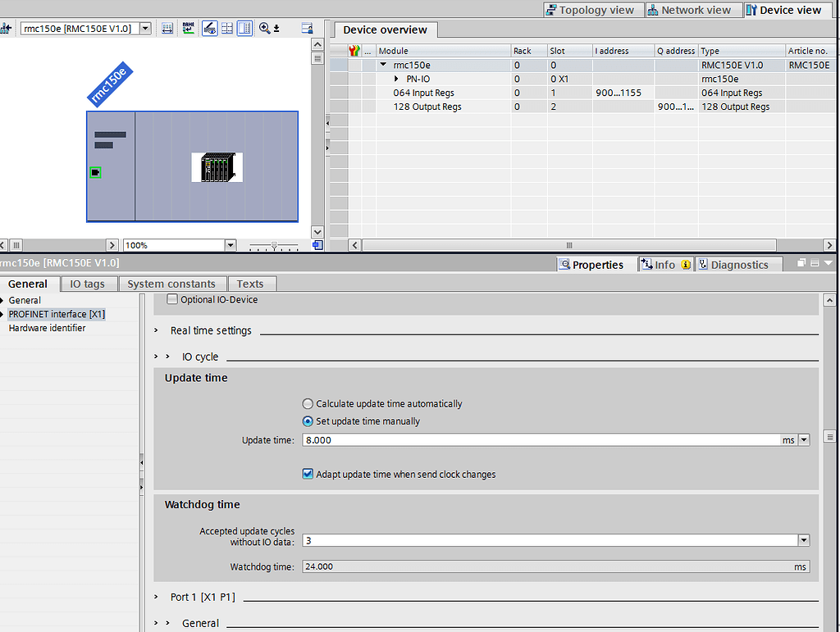This screenshot has width=840, height=632.
Task: Set the zoom level combo box to 100%
Action: (x=230, y=244)
